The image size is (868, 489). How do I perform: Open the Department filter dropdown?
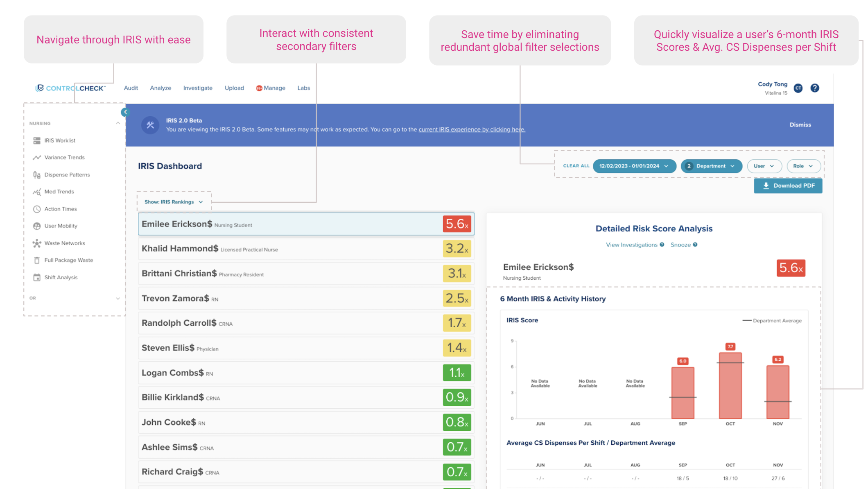711,166
